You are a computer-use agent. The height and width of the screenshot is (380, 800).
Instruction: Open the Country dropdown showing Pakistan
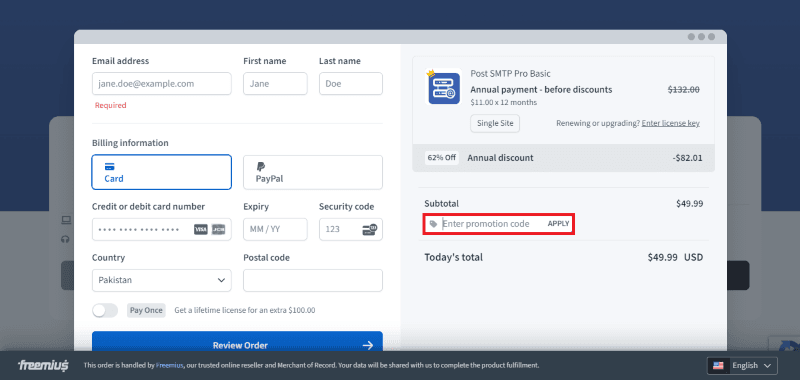pos(161,280)
